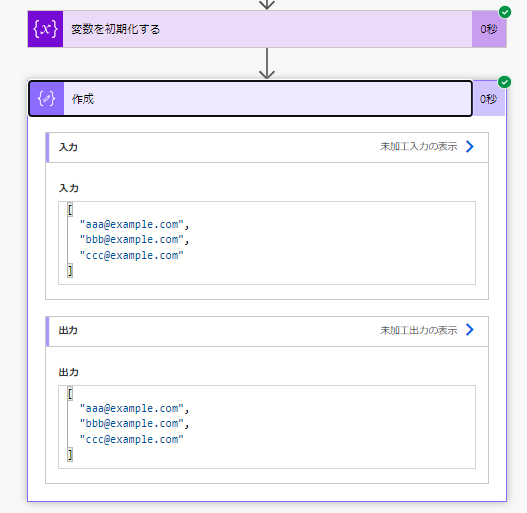Click the 0秒 duration badge on 作成
The height and width of the screenshot is (513, 527).
click(x=488, y=99)
